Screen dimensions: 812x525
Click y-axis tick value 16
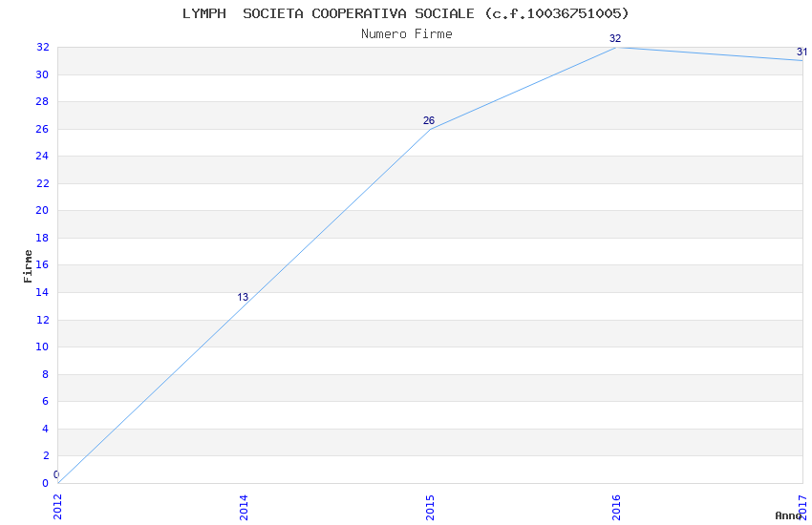[x=42, y=264]
